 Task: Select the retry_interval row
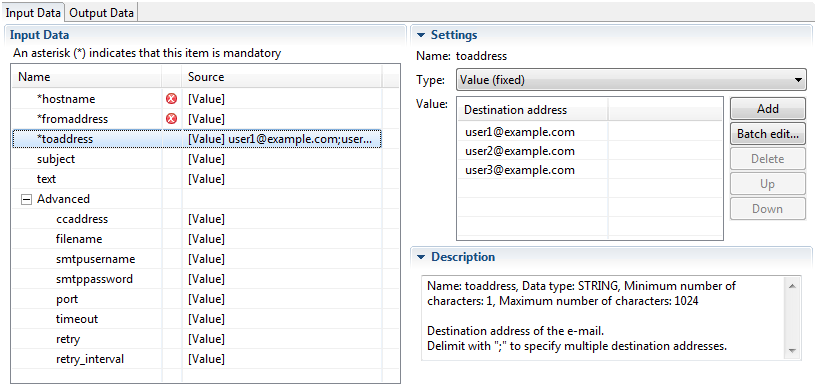pyautogui.click(x=197, y=359)
